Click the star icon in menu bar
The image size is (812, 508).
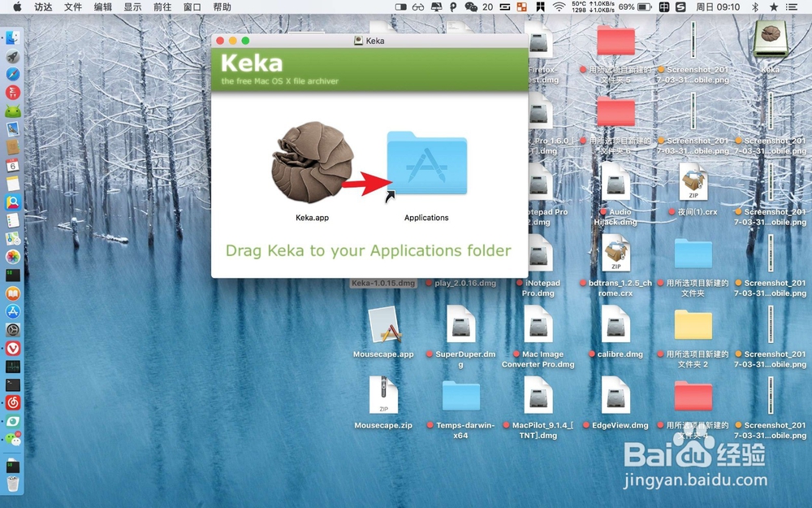coord(774,7)
